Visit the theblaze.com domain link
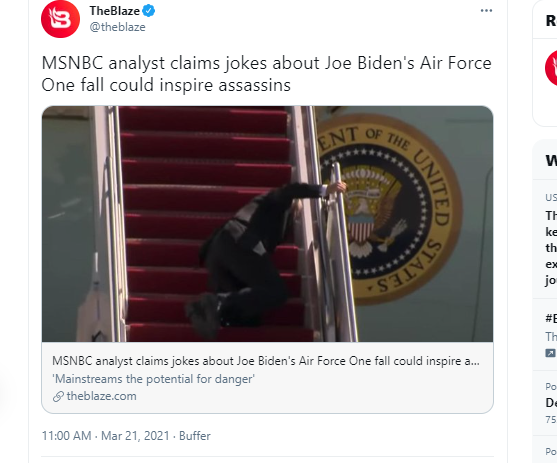 pos(102,396)
